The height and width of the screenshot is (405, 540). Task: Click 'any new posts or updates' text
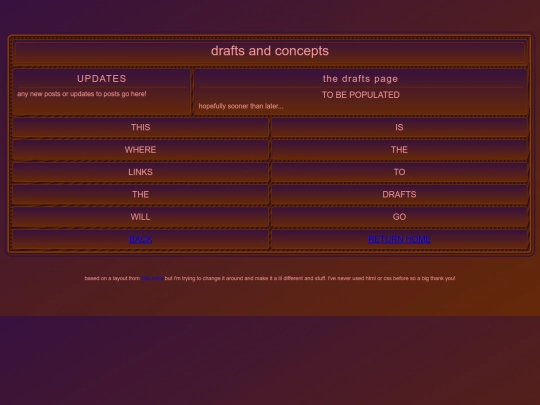(82, 94)
